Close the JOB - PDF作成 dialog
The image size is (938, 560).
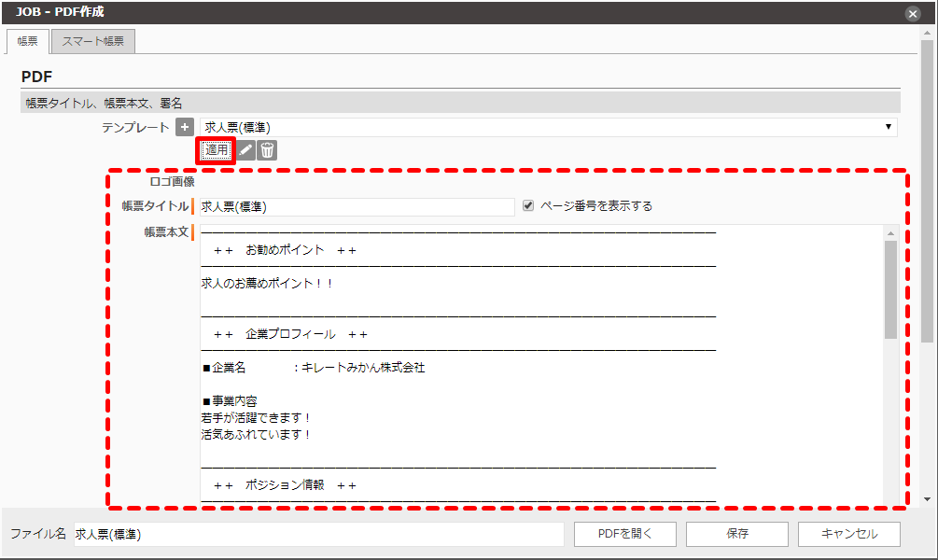(912, 13)
